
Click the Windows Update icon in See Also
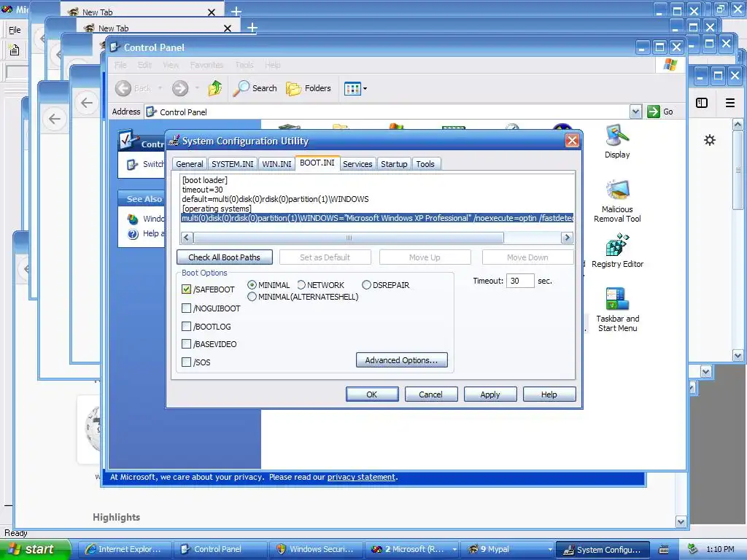click(133, 219)
